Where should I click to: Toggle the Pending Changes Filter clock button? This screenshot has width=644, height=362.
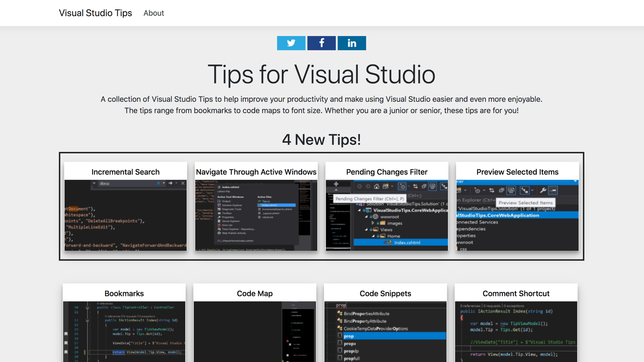[x=402, y=186]
